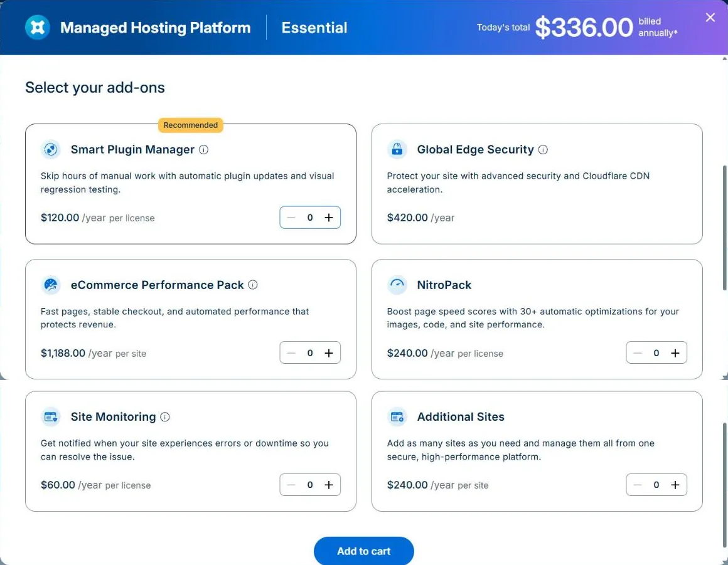The image size is (728, 565).
Task: Click the Site Monitoring quantity field
Action: 310,485
